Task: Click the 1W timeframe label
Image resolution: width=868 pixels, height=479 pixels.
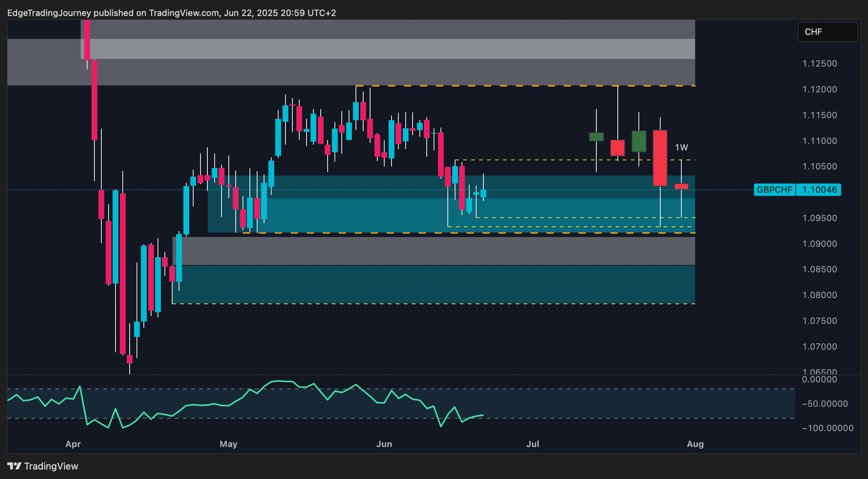Action: coord(681,148)
